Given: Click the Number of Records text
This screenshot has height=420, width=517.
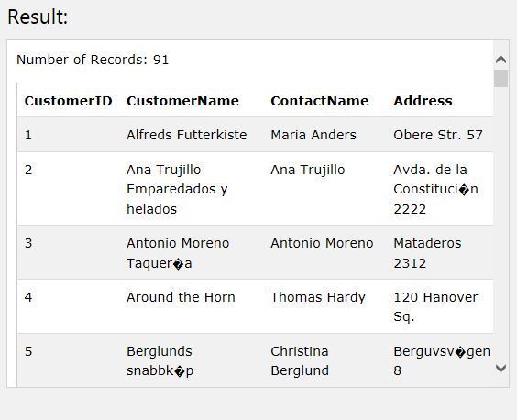Looking at the screenshot, I should 93,60.
